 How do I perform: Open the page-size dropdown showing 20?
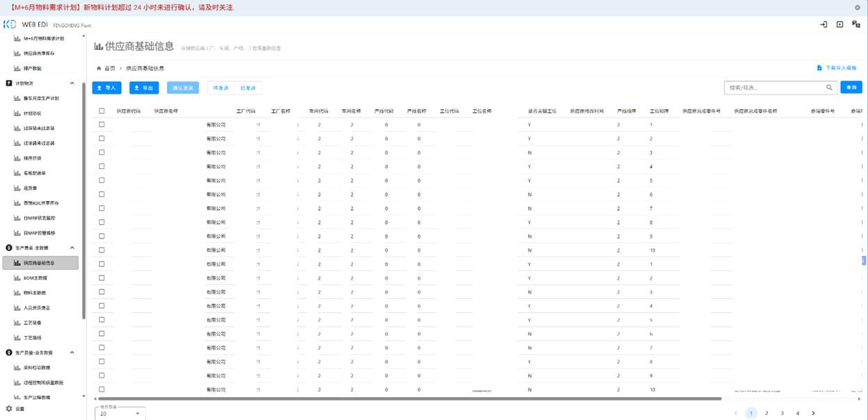pos(120,413)
